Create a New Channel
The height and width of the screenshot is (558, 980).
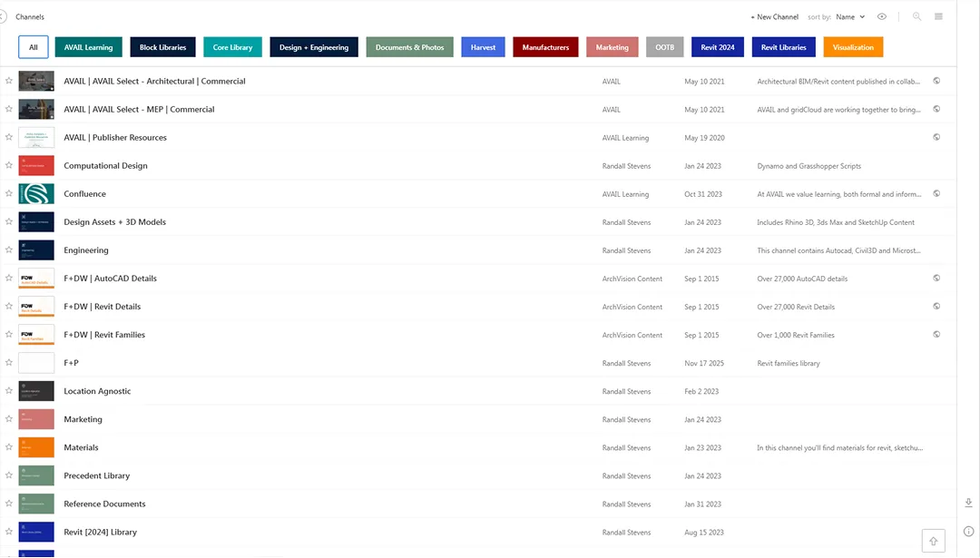[x=774, y=17]
